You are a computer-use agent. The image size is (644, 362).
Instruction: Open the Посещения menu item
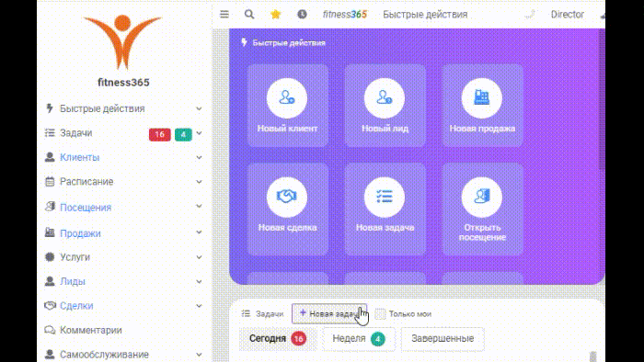(x=86, y=208)
